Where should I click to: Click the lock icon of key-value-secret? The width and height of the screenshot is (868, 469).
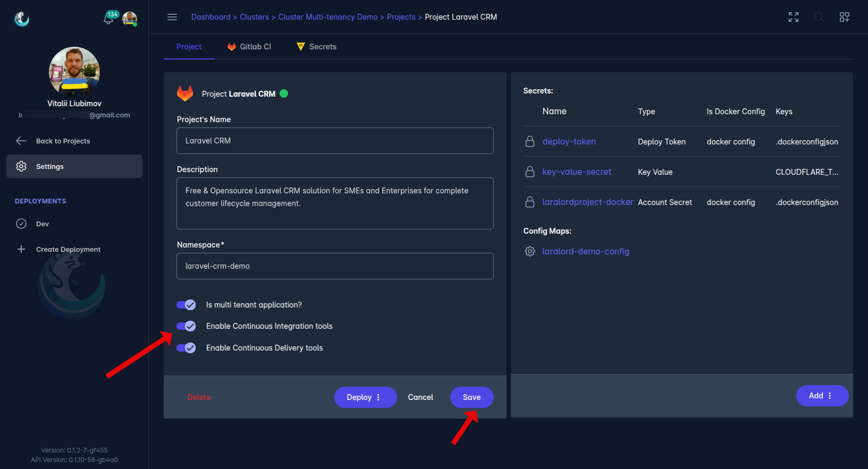530,172
